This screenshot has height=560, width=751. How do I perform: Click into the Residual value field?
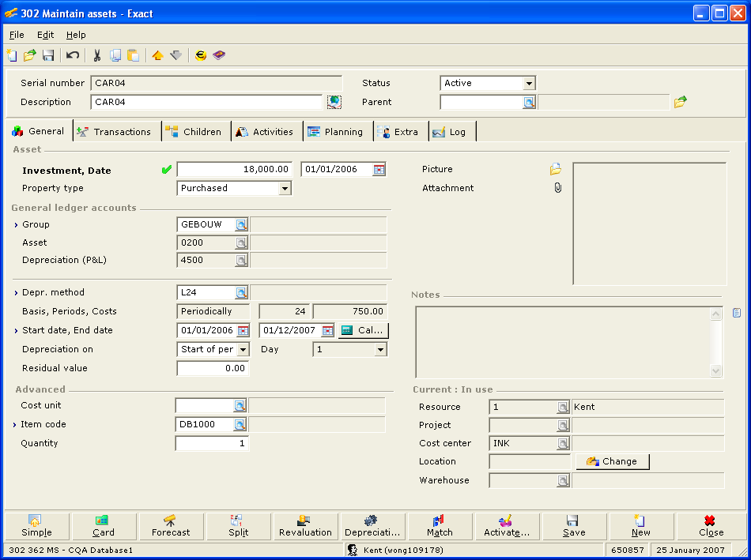(x=213, y=368)
